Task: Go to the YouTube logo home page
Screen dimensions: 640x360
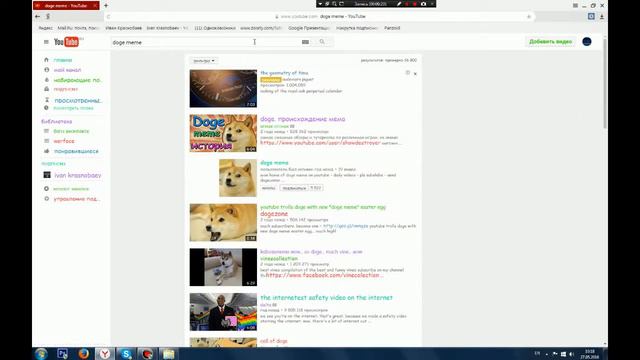Action: tap(66, 42)
